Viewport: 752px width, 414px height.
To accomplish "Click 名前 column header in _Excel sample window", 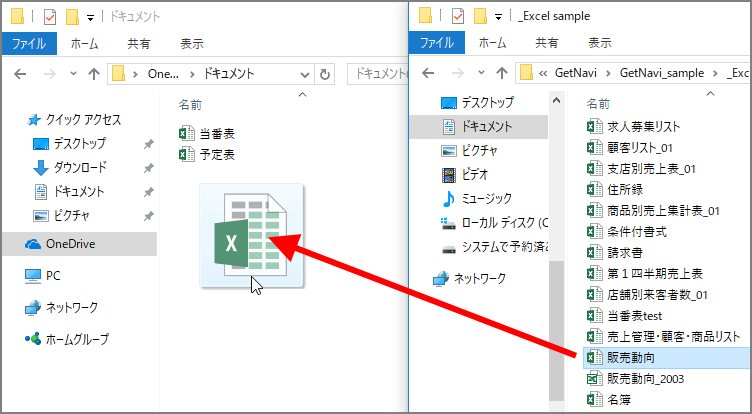I will pyautogui.click(x=598, y=104).
